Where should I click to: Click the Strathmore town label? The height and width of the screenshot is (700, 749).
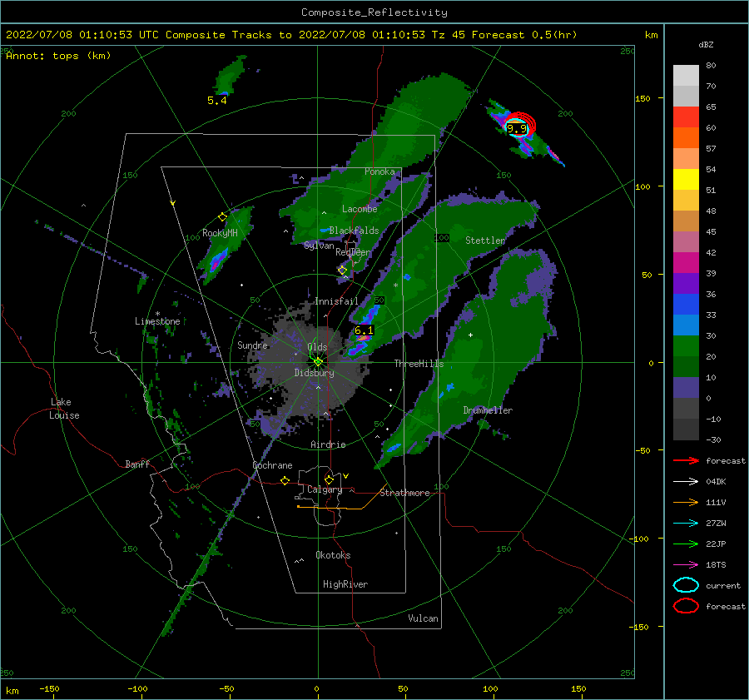(x=404, y=493)
